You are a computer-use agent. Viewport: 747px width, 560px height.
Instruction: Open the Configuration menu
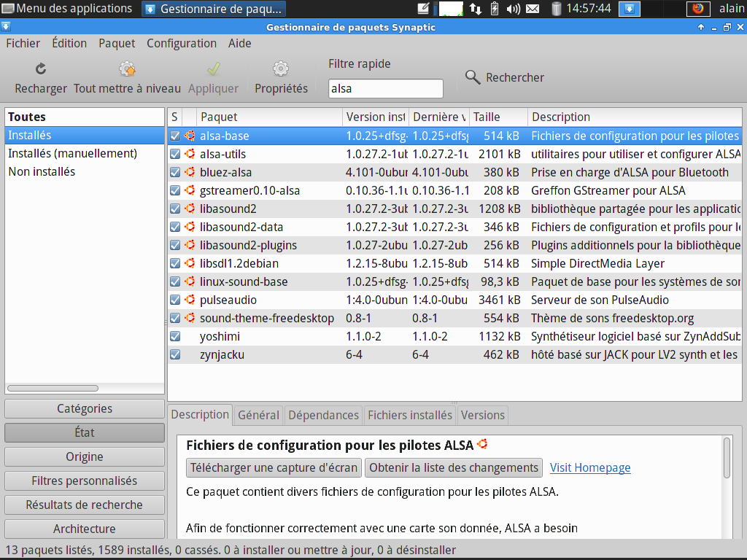(182, 43)
